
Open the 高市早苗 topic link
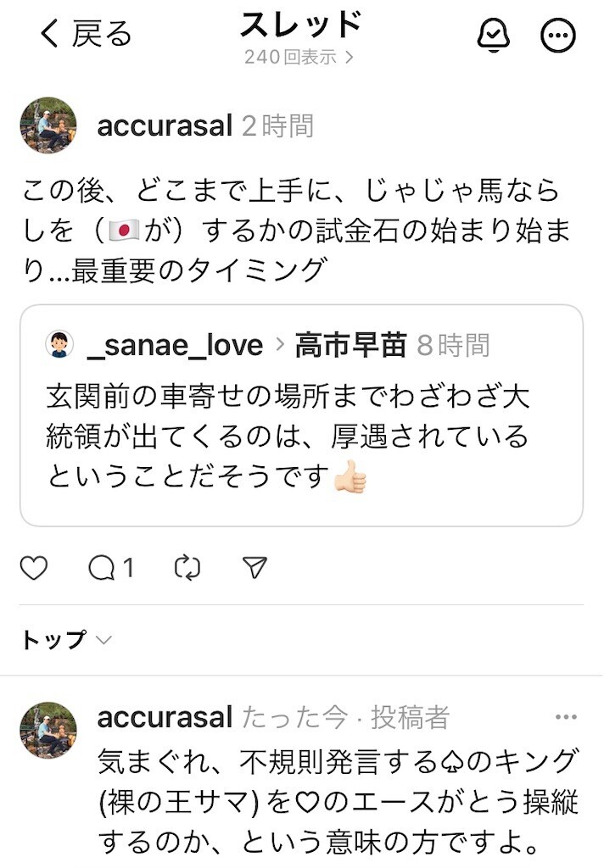click(350, 345)
